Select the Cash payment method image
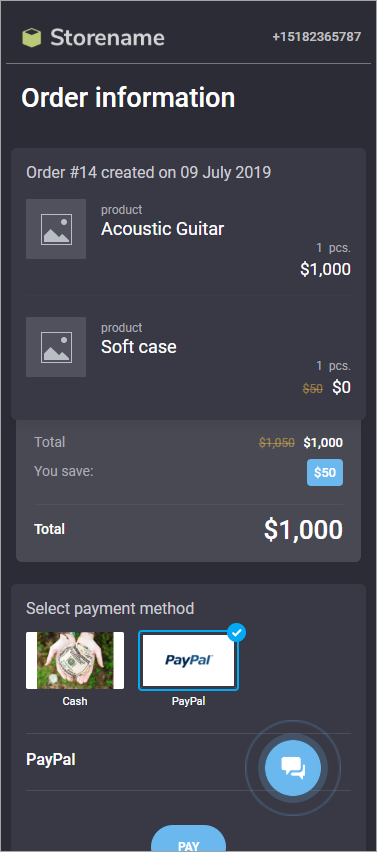Image resolution: width=377 pixels, height=852 pixels. [x=75, y=660]
